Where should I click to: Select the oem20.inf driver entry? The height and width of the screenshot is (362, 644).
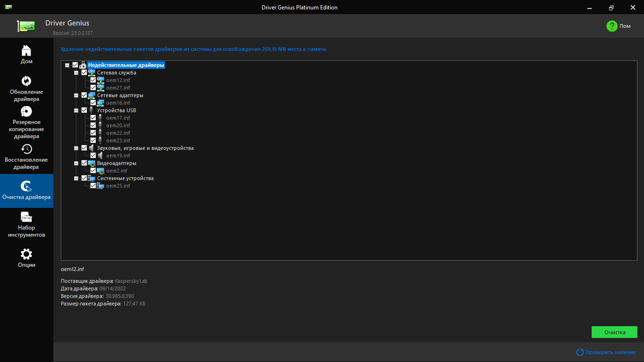pyautogui.click(x=118, y=125)
